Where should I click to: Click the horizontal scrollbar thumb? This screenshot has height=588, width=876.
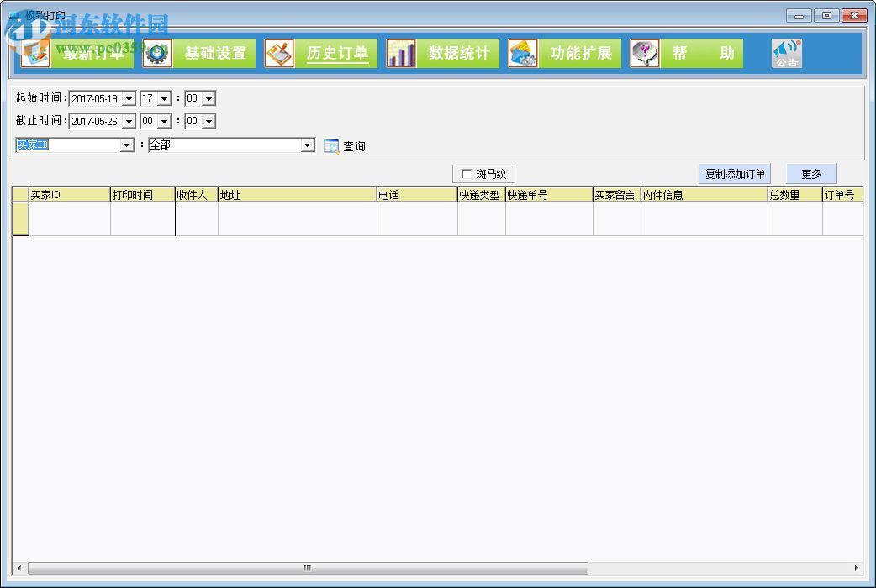308,568
